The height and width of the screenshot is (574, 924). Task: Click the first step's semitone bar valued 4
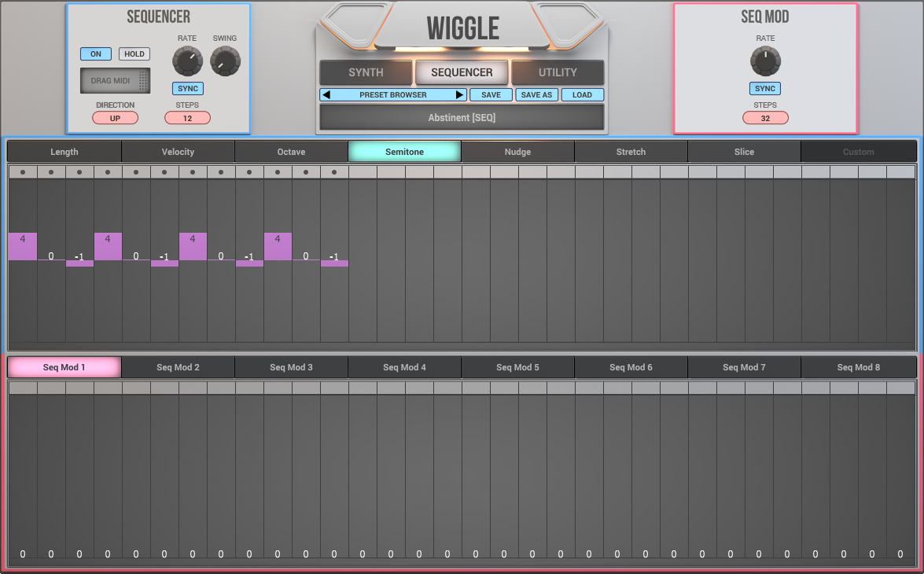pyautogui.click(x=23, y=246)
